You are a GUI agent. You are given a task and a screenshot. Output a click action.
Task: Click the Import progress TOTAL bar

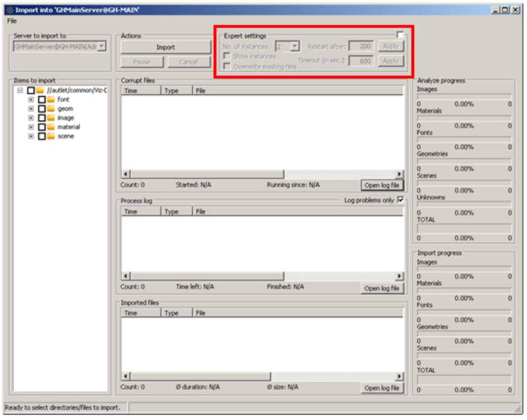464,380
